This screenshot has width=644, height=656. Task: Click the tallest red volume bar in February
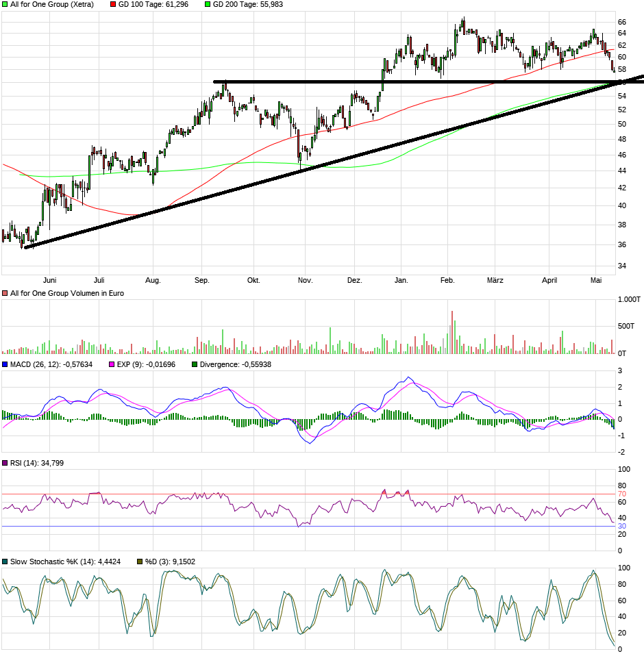point(452,332)
